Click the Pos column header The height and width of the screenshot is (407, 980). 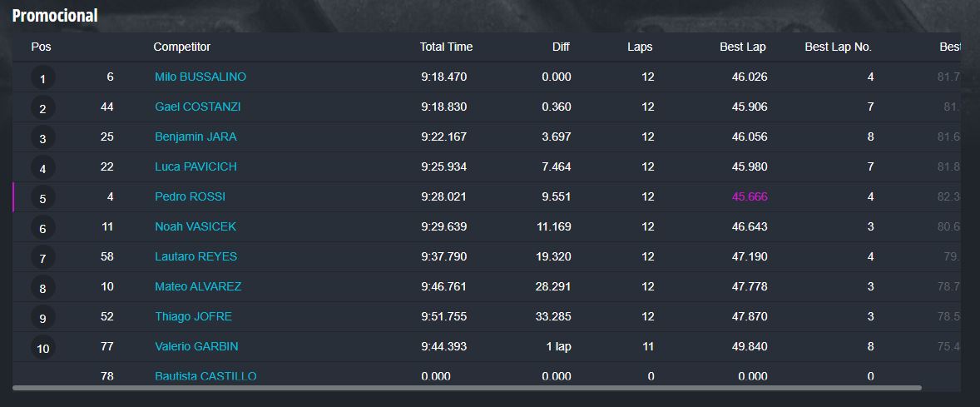click(42, 47)
